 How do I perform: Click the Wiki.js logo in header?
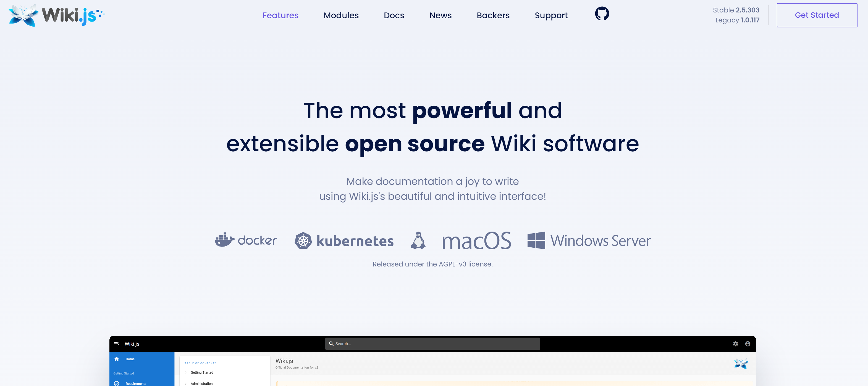click(57, 15)
